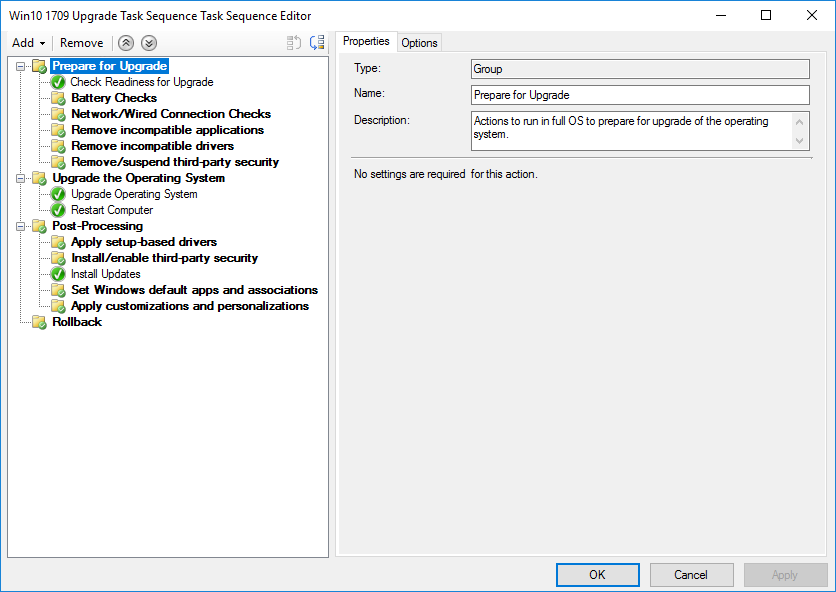Select the Properties tab
The width and height of the screenshot is (836, 592).
[x=366, y=41]
